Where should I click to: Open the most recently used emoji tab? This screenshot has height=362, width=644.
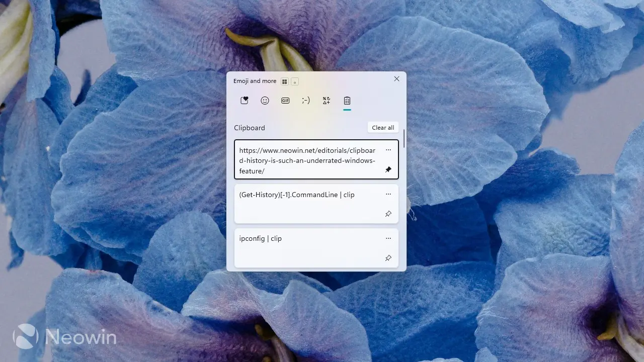[245, 101]
